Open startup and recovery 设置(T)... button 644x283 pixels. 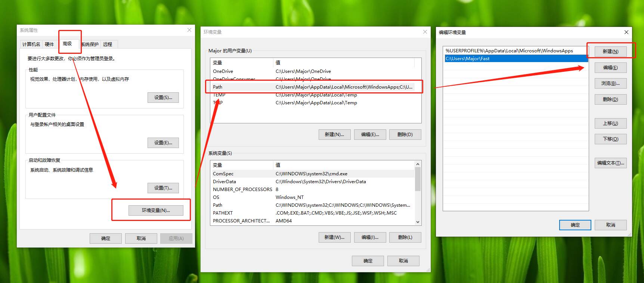click(x=163, y=188)
